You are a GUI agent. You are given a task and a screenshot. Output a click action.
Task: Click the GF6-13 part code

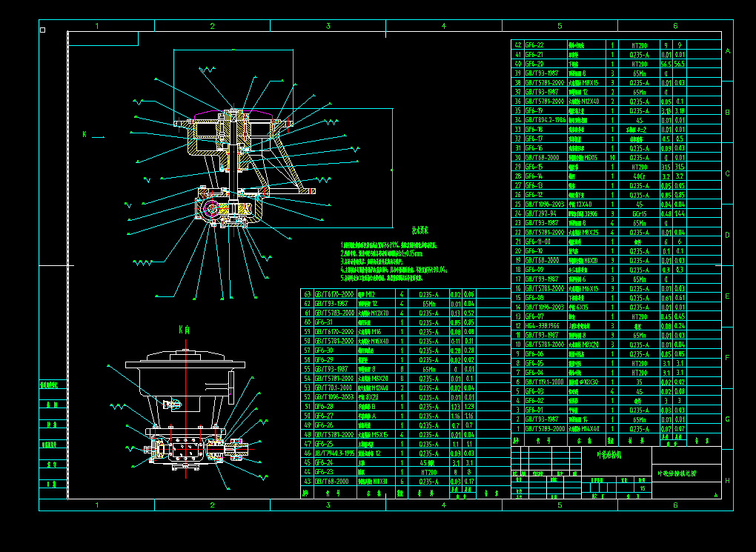(534, 186)
